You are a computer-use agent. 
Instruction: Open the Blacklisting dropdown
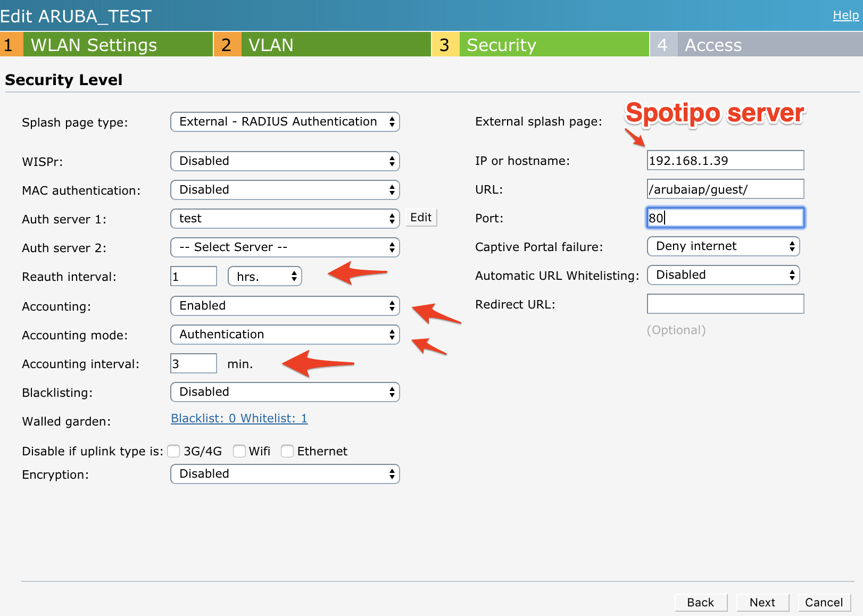click(x=285, y=392)
